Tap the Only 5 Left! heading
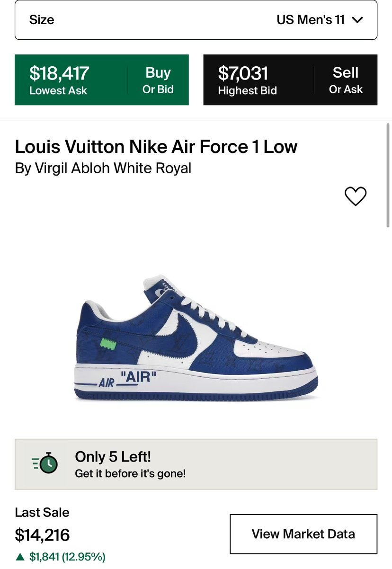The image size is (392, 569). 113,457
